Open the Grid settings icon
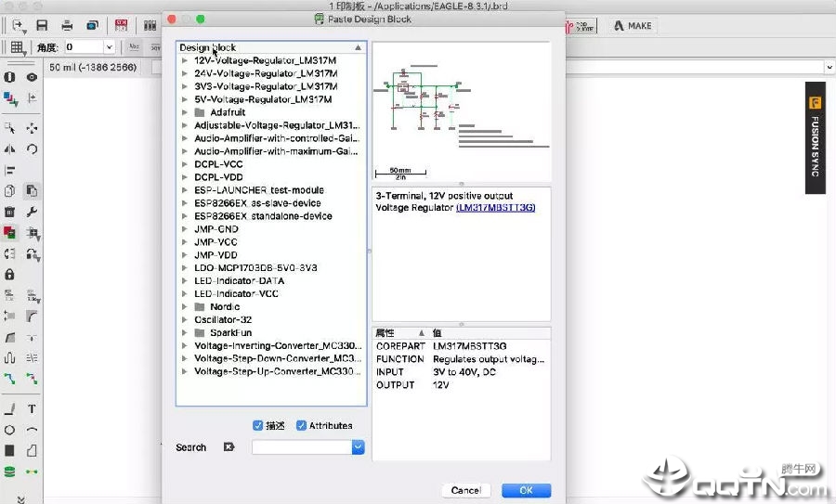Image resolution: width=836 pixels, height=504 pixels. (x=18, y=47)
